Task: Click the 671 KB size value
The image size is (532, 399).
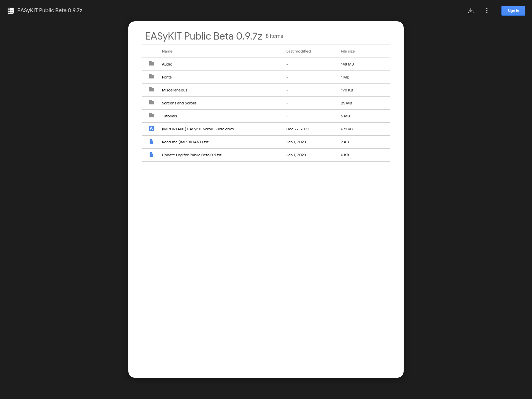Action: tap(346, 129)
